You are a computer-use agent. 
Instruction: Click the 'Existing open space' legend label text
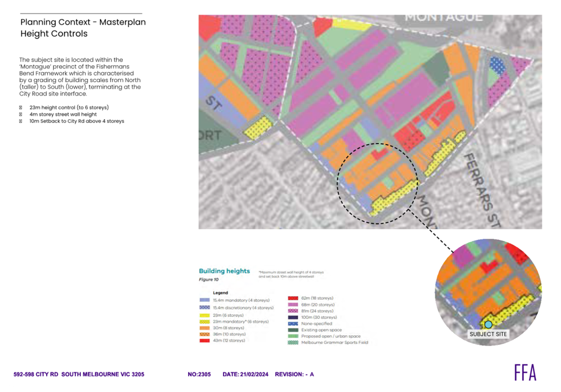click(322, 330)
